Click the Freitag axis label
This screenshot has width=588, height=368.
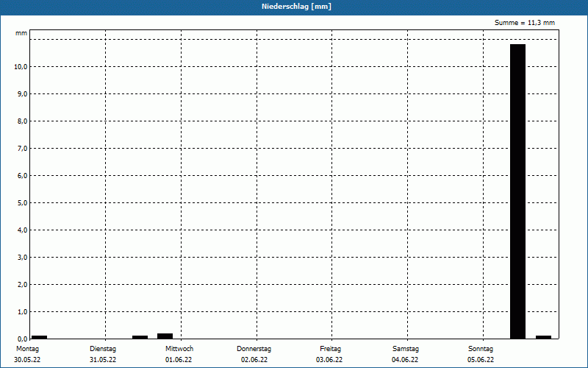click(x=330, y=349)
